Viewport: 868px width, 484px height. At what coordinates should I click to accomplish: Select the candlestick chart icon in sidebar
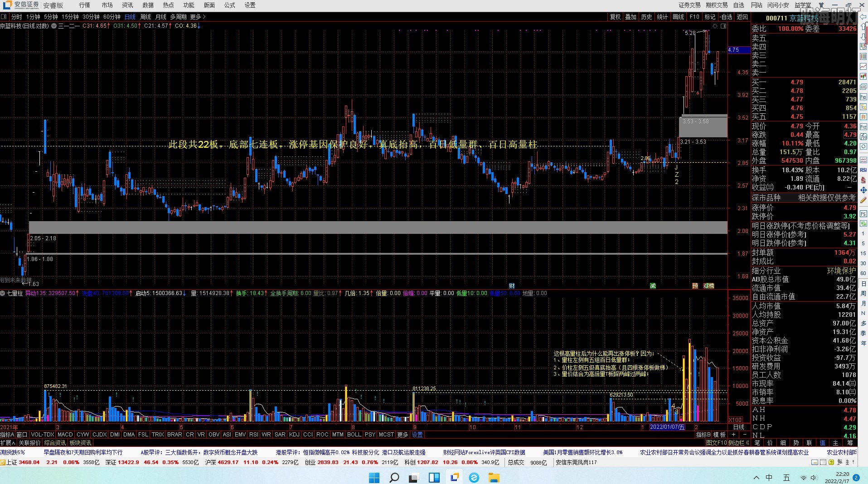863,77
